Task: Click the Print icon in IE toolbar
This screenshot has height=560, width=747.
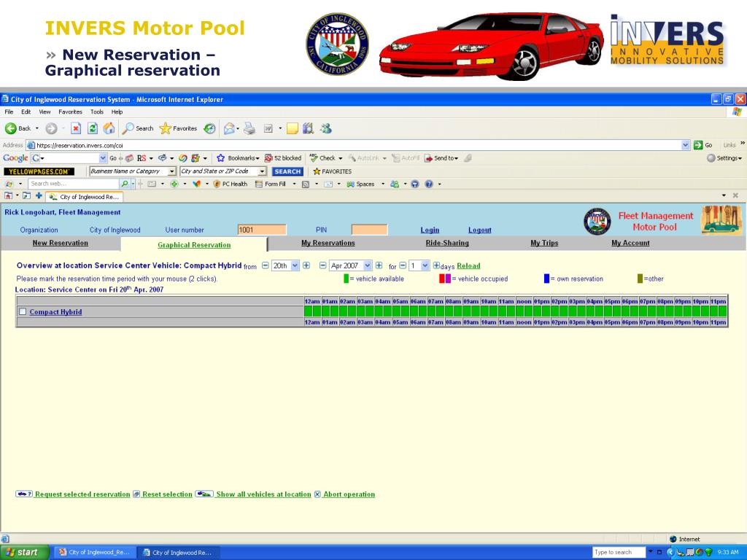Action: (249, 128)
